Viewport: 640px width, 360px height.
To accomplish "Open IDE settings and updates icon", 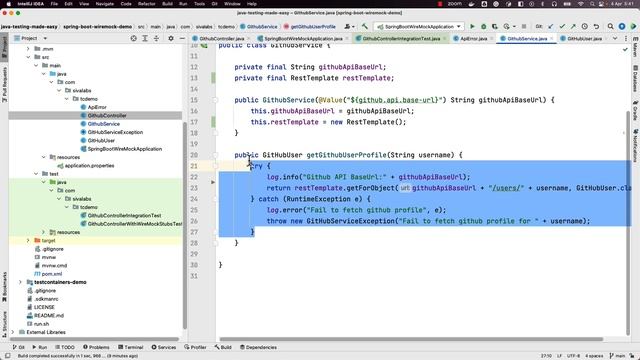I will point(622,27).
